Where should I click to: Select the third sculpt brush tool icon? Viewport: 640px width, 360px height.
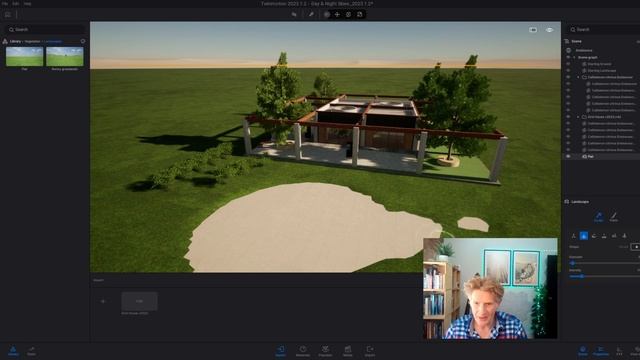pyautogui.click(x=594, y=236)
